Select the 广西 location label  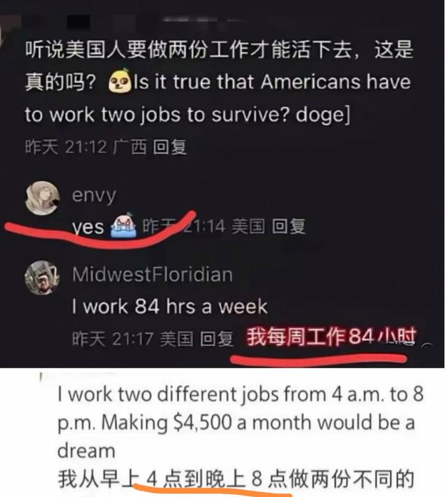[x=130, y=147]
